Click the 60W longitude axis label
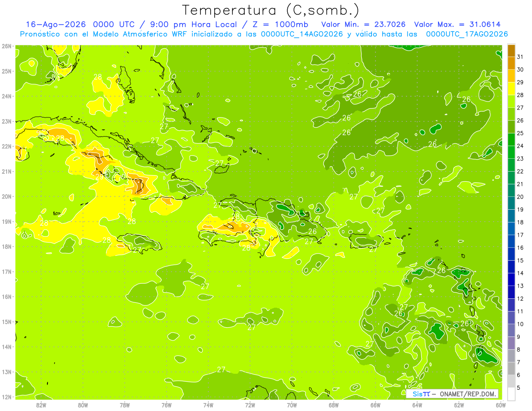 pos(501,405)
